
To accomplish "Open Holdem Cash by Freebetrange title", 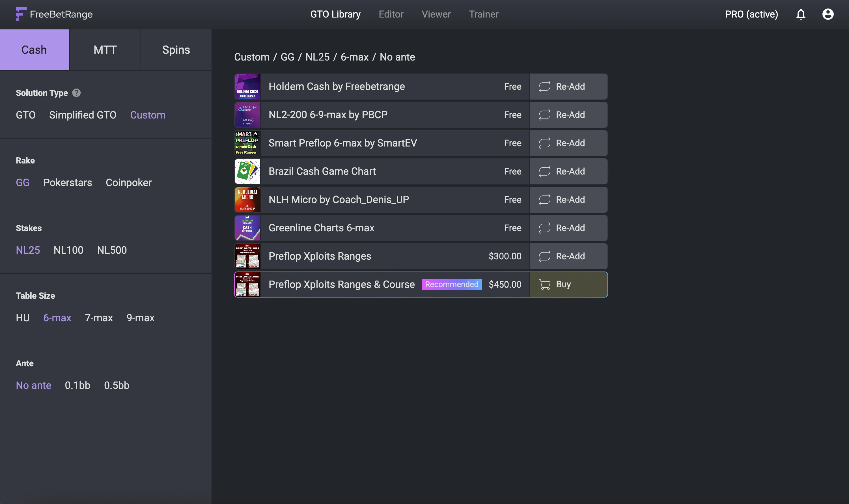I will coord(337,86).
